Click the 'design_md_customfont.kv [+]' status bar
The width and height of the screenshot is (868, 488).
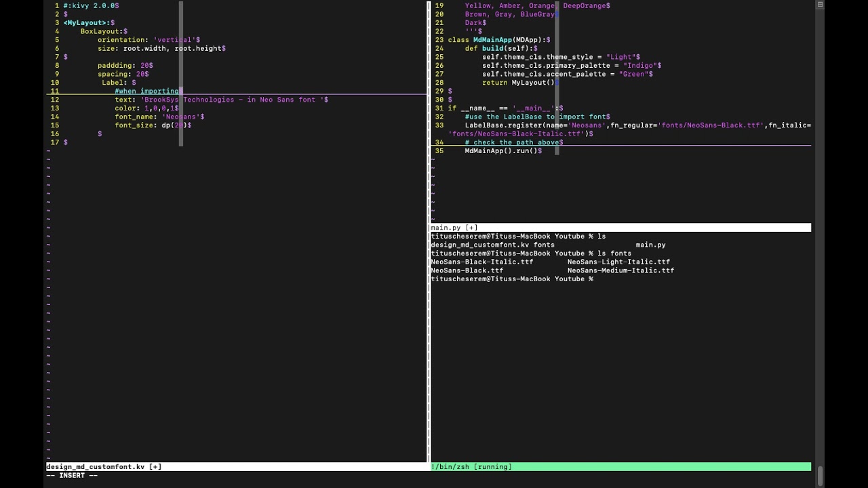[236, 466]
